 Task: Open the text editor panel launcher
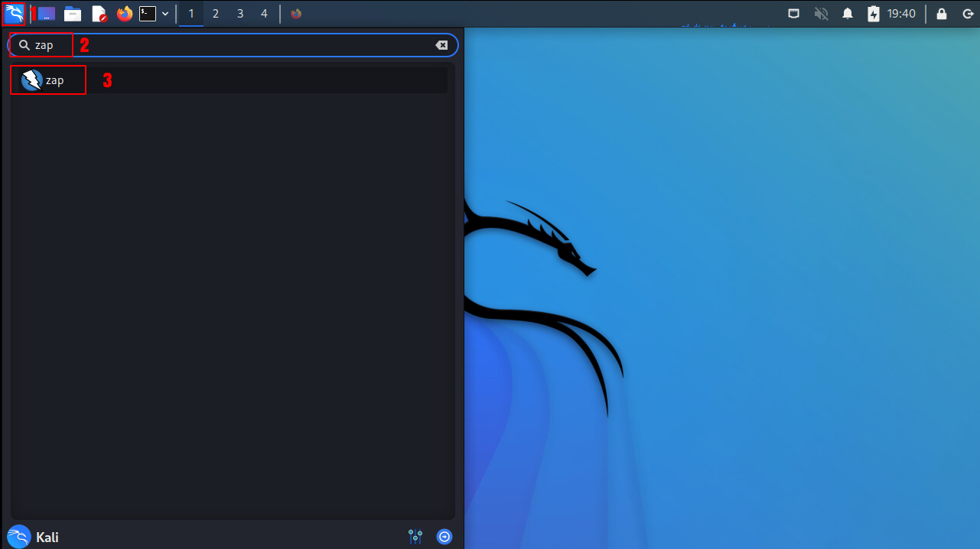coord(99,14)
